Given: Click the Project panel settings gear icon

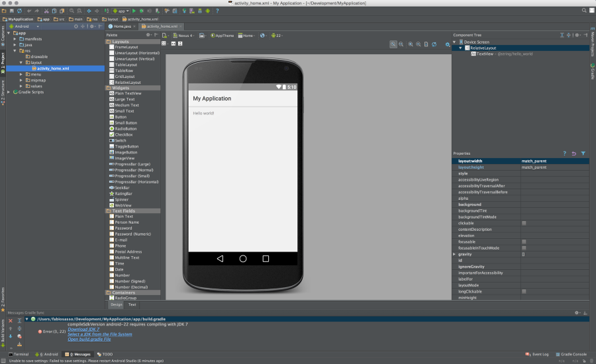Looking at the screenshot, I should coord(91,26).
